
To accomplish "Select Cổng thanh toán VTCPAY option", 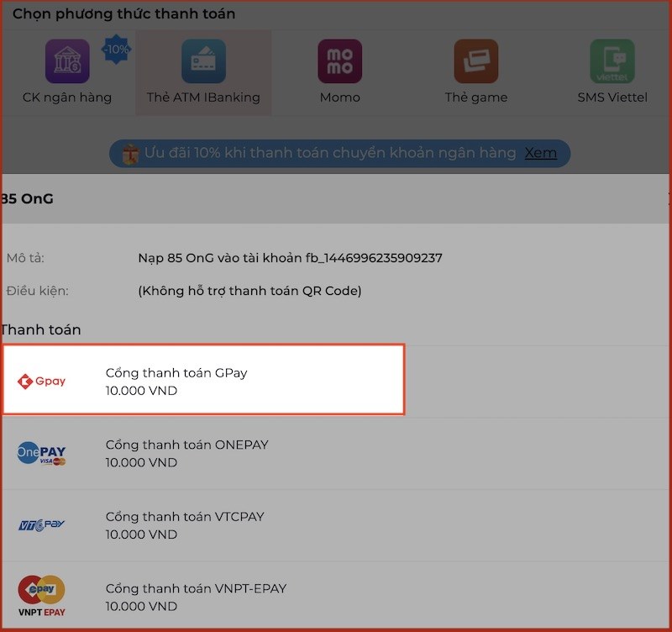I will 336,525.
